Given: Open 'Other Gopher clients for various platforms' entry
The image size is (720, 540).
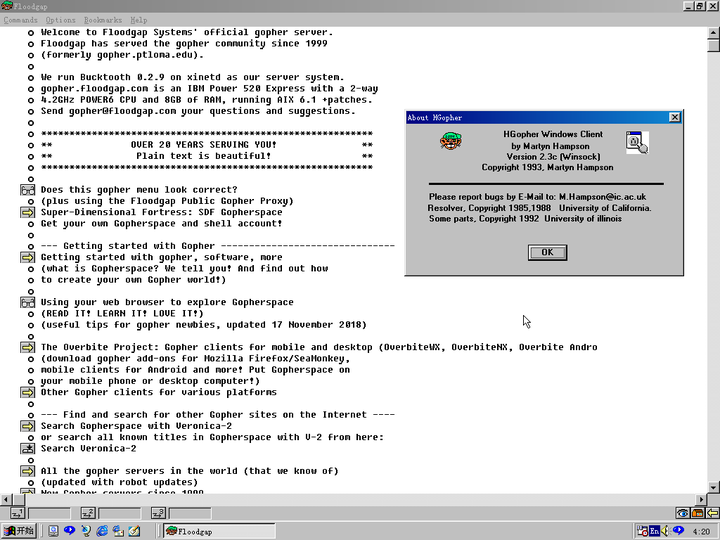Looking at the screenshot, I should (28, 392).
